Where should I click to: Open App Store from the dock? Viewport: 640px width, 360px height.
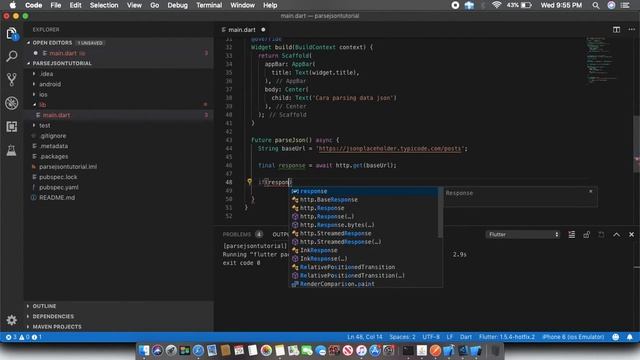(x=375, y=351)
